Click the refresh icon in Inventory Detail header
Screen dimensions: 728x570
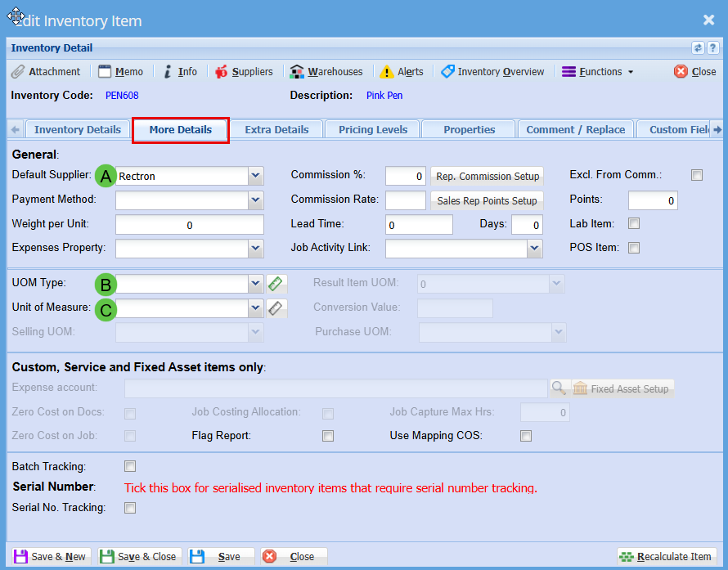698,48
